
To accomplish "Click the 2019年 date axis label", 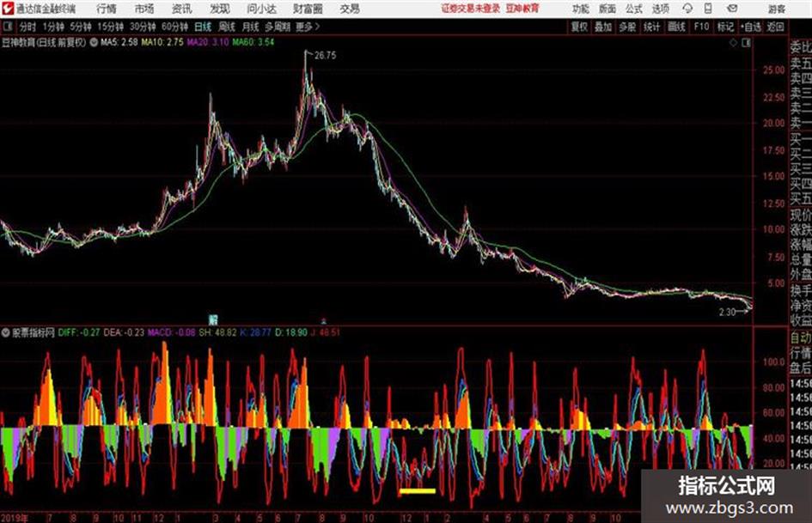I will click(15, 517).
